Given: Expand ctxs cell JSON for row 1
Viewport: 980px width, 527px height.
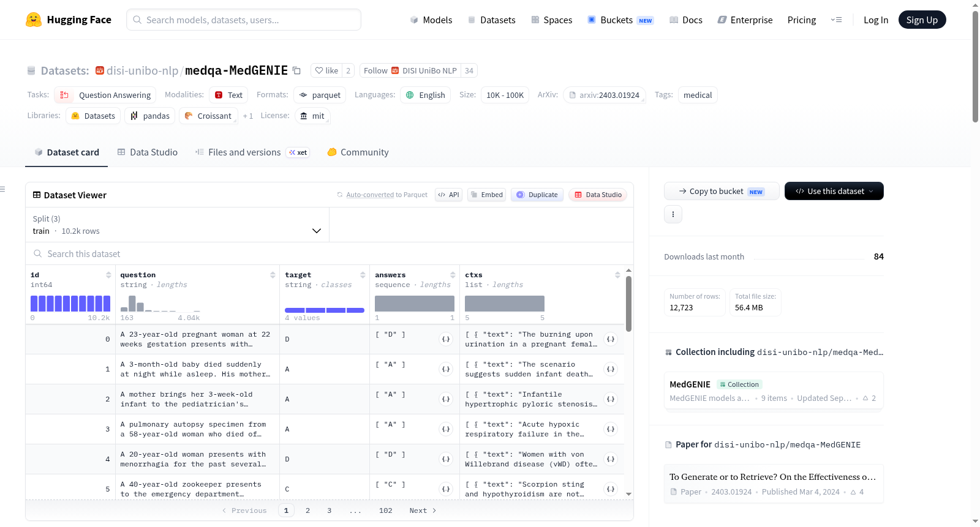Looking at the screenshot, I should pyautogui.click(x=611, y=369).
